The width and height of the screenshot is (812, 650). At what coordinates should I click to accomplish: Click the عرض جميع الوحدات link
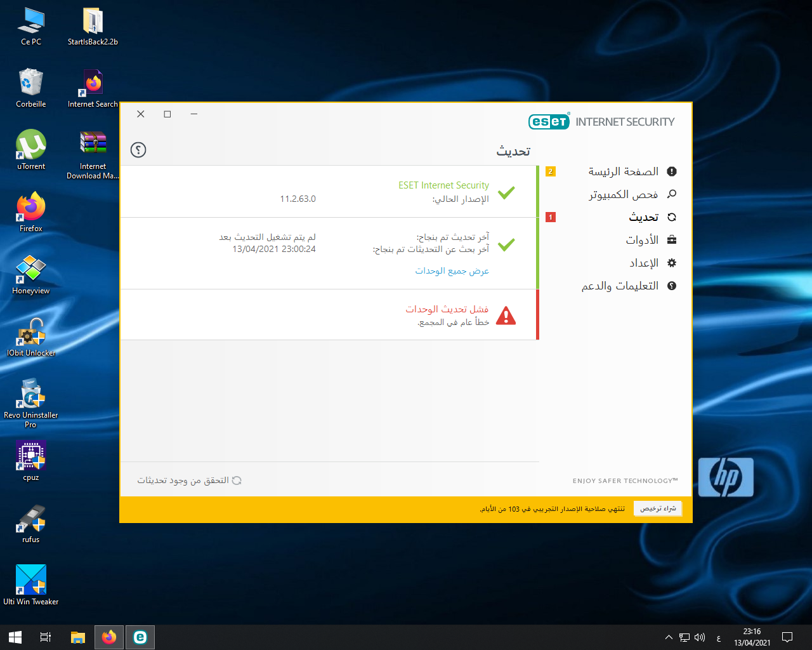coord(452,271)
